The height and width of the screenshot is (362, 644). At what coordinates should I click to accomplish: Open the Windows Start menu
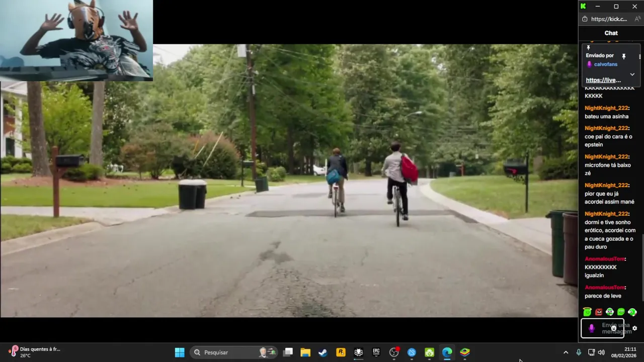coord(180,352)
